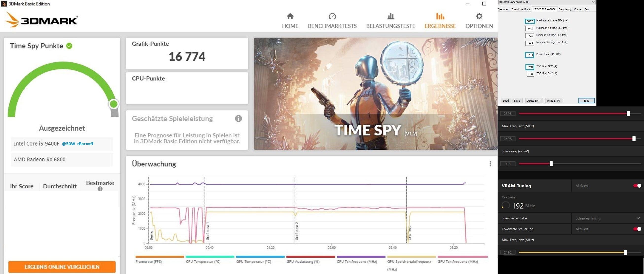Viewport: 644px width, 274px height.
Task: Click info icon next to Geschätzte Spieleleistung
Action: click(x=238, y=118)
